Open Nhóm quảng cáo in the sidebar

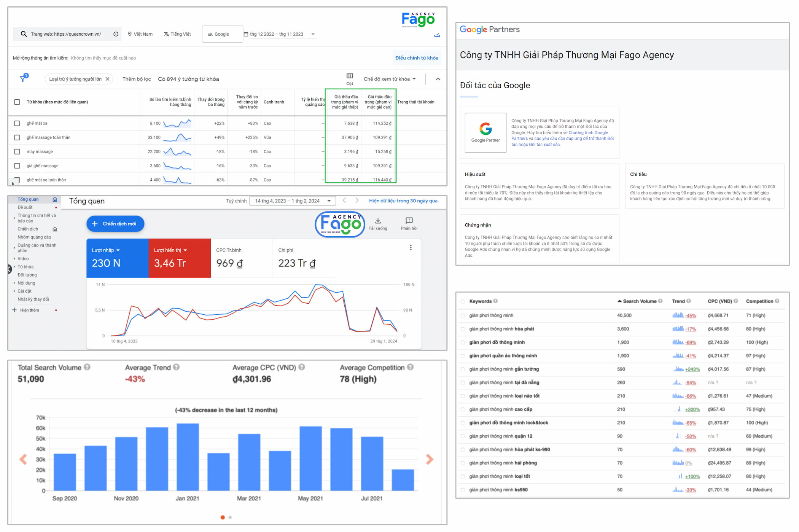[x=34, y=237]
